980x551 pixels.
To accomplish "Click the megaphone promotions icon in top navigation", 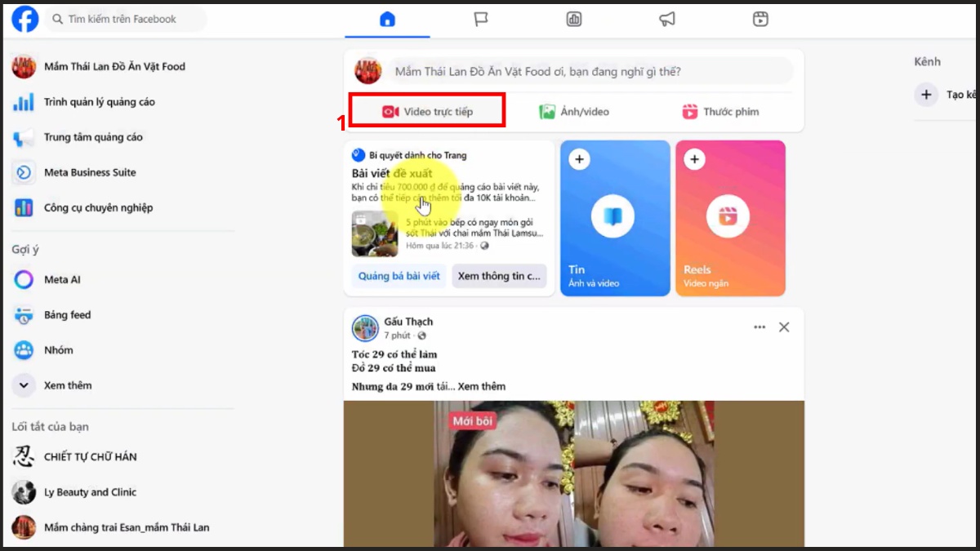I will (x=667, y=20).
